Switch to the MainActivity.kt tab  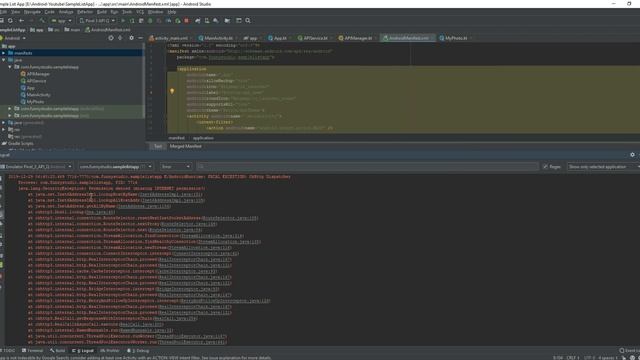click(x=218, y=38)
